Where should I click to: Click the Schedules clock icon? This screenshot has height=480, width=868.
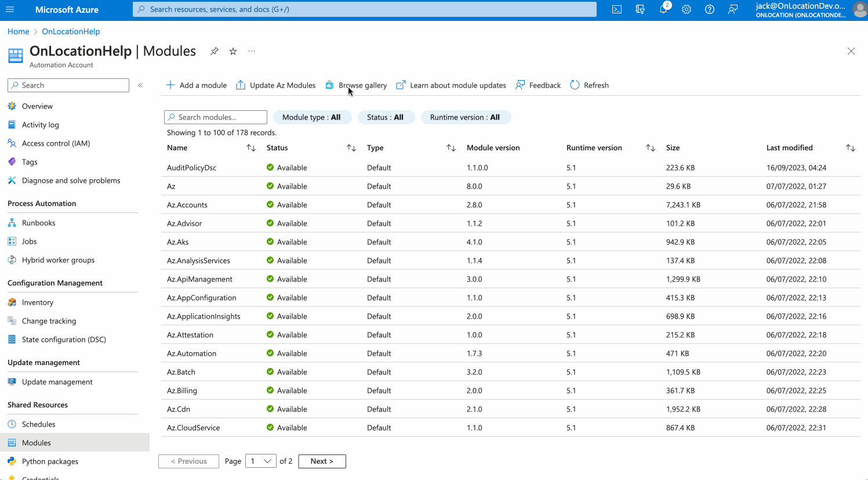12,424
